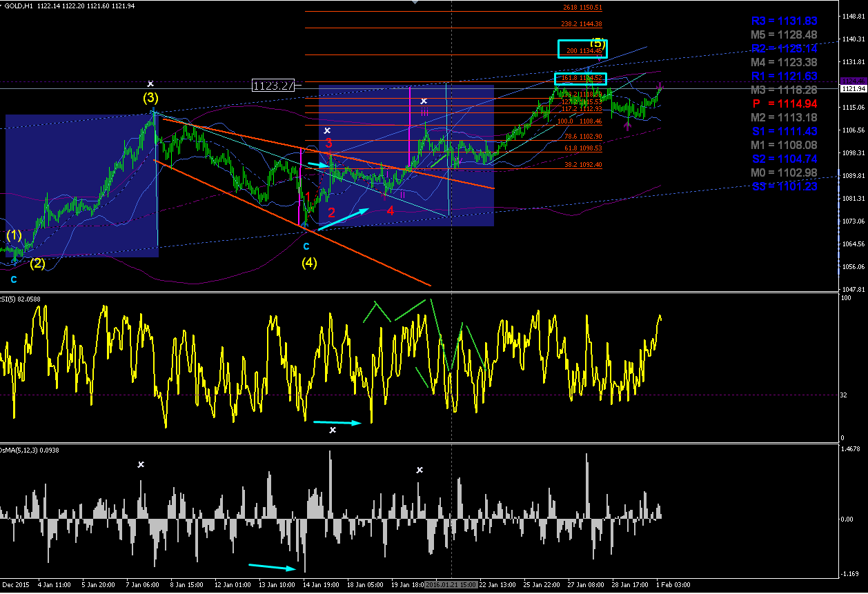Select the 1123.27 price label box
Viewport: 868px width, 594px height.
tap(273, 86)
